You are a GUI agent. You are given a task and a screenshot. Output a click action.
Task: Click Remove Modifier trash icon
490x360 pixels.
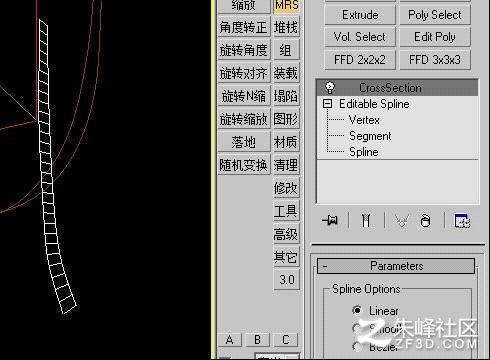tap(426, 220)
